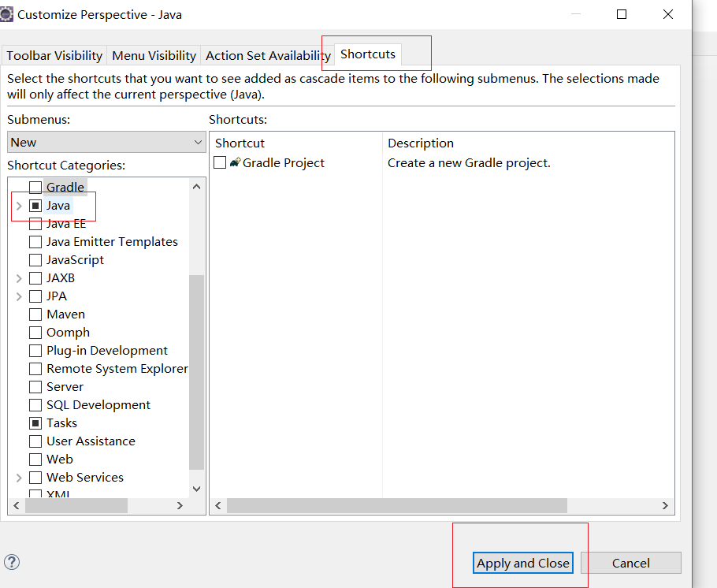Viewport: 717px width, 588px height.
Task: Click categories vertical scrollbar thumb
Action: [197, 372]
